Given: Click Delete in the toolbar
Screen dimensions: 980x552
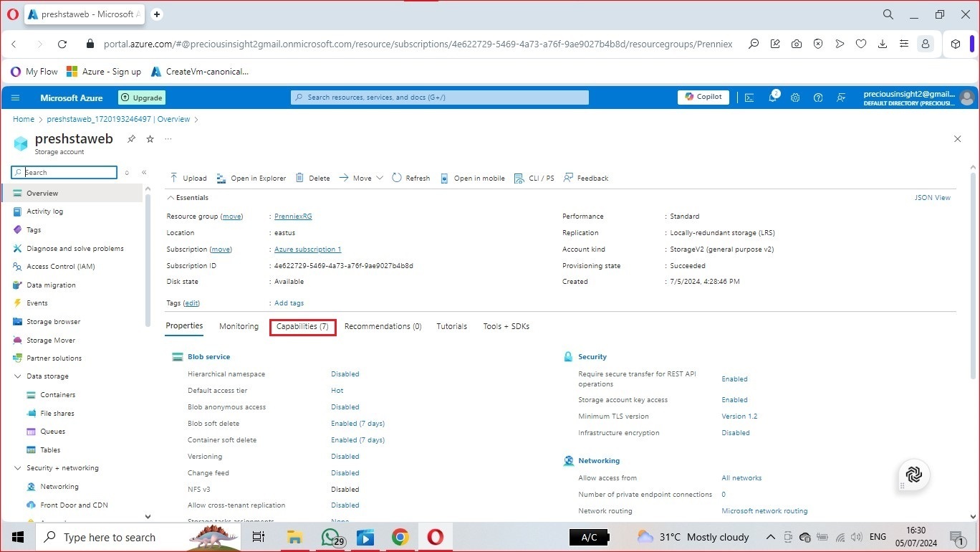Looking at the screenshot, I should [x=313, y=178].
